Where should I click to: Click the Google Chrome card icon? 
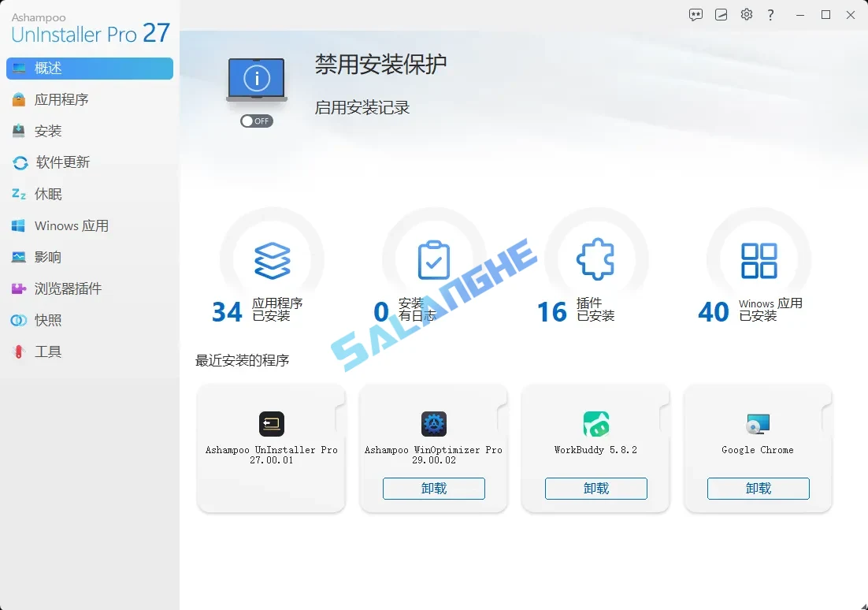click(758, 424)
